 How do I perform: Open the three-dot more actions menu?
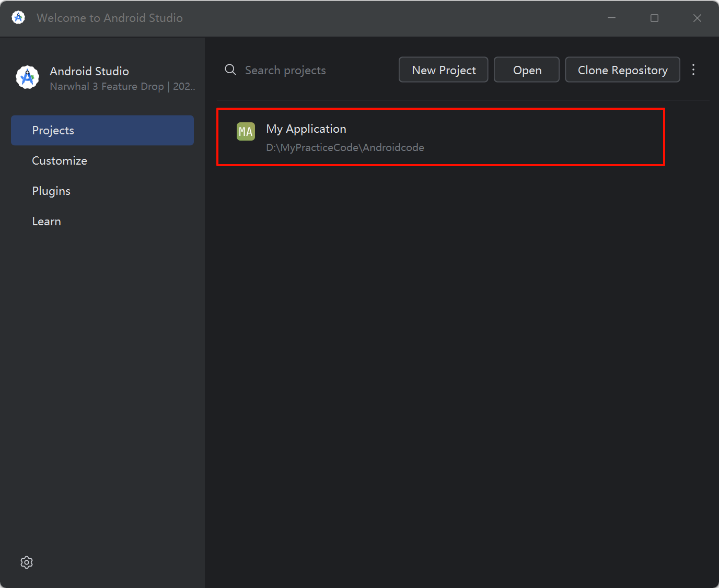(x=693, y=70)
